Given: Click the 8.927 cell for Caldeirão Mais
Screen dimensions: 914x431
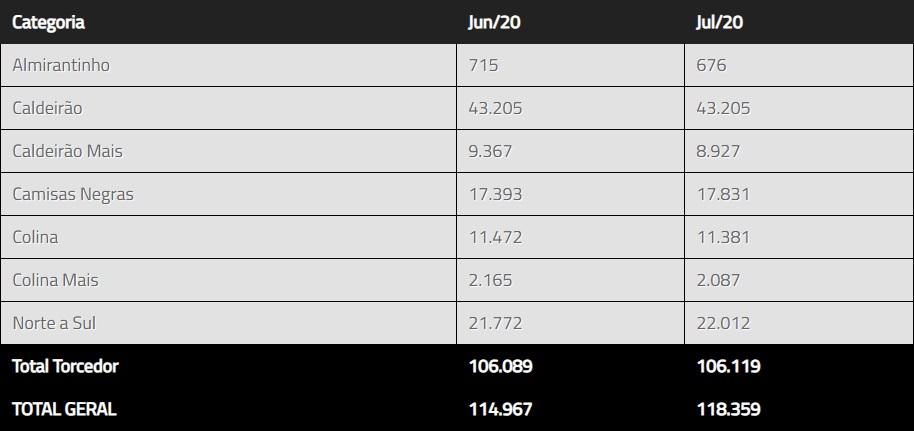Looking at the screenshot, I should pos(719,151).
